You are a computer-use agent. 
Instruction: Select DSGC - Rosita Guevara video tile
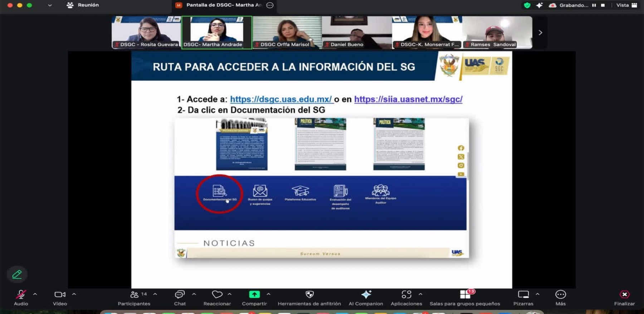[x=146, y=32]
